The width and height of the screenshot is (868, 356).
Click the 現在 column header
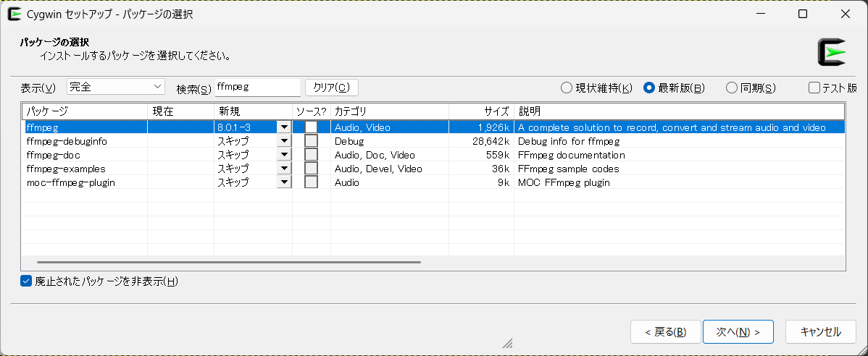tap(180, 111)
